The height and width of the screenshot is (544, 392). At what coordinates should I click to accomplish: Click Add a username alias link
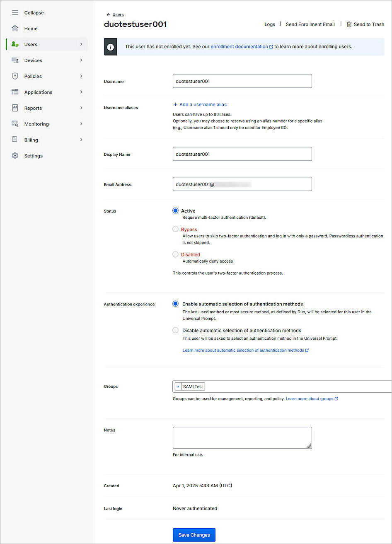point(203,104)
